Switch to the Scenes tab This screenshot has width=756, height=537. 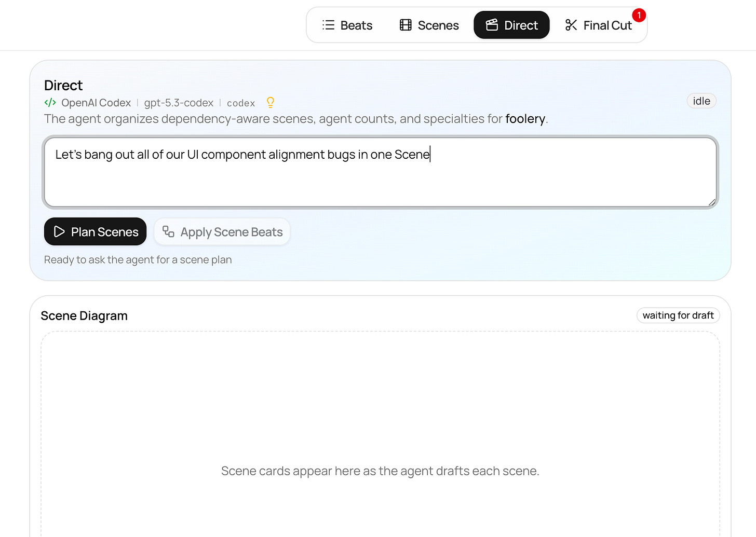point(429,25)
